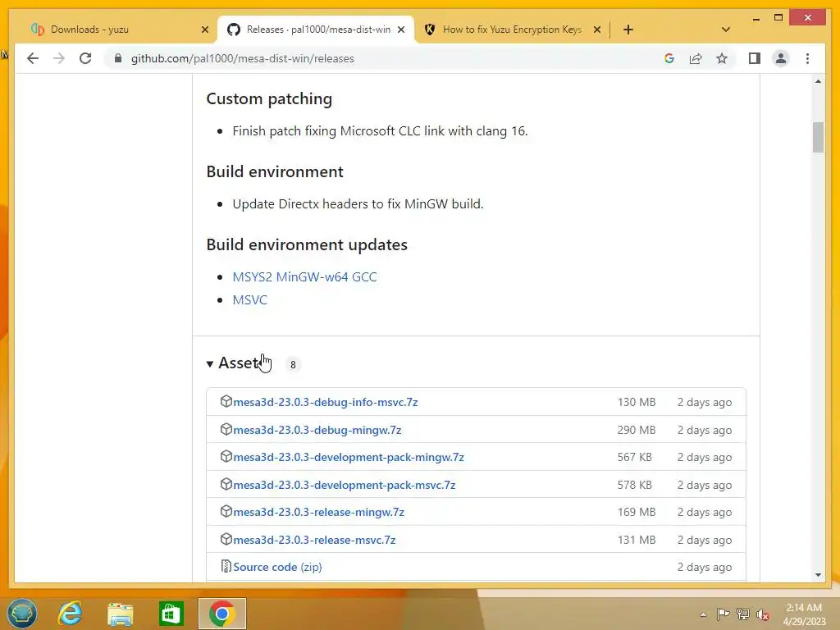This screenshot has height=630, width=840.
Task: Click package icon beside debug-info-msvc.7z
Action: point(226,401)
